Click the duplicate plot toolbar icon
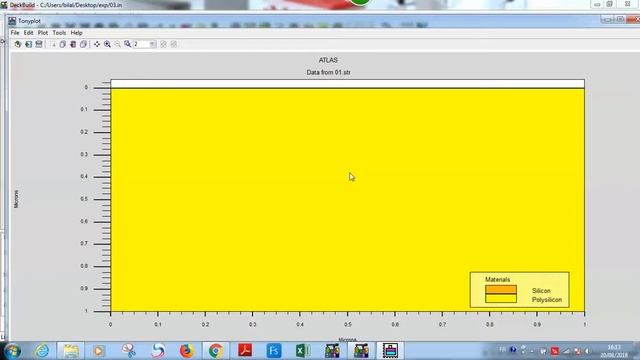 pyautogui.click(x=83, y=44)
